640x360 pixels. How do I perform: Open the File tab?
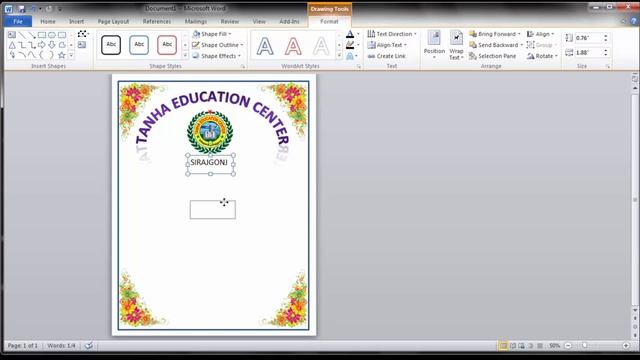pyautogui.click(x=18, y=21)
